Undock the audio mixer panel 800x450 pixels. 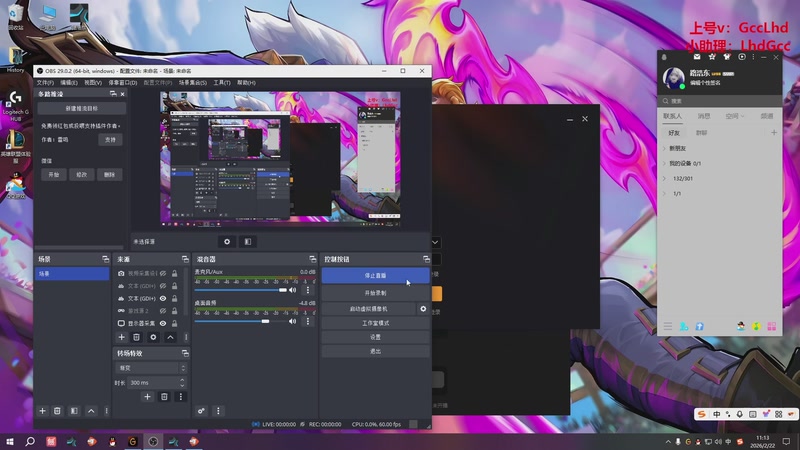coord(313,259)
